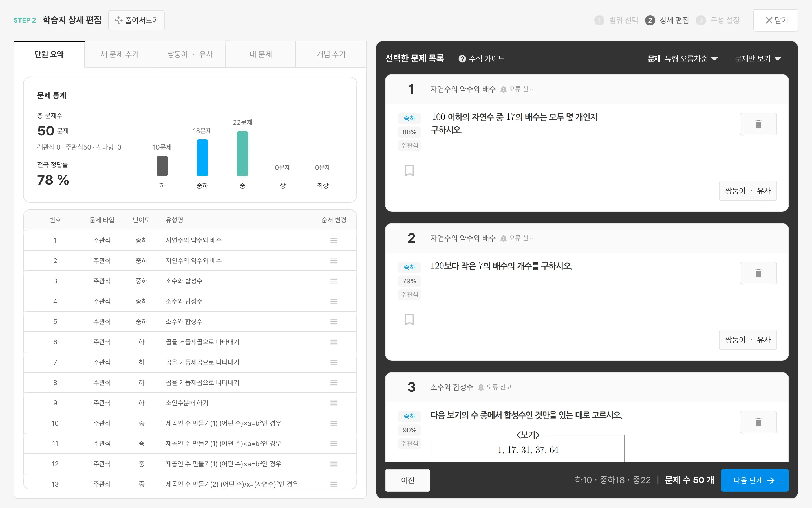Click the reorder handle for row 12

[334, 464]
